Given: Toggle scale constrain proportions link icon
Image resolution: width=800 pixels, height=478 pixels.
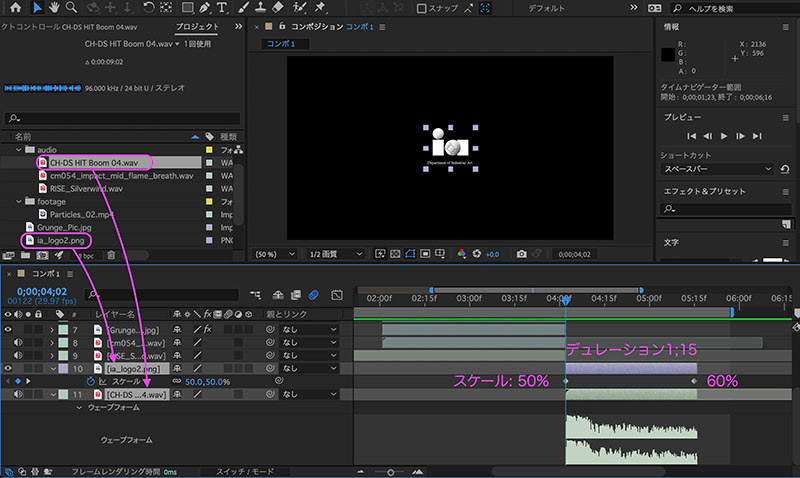Looking at the screenshot, I should [177, 381].
